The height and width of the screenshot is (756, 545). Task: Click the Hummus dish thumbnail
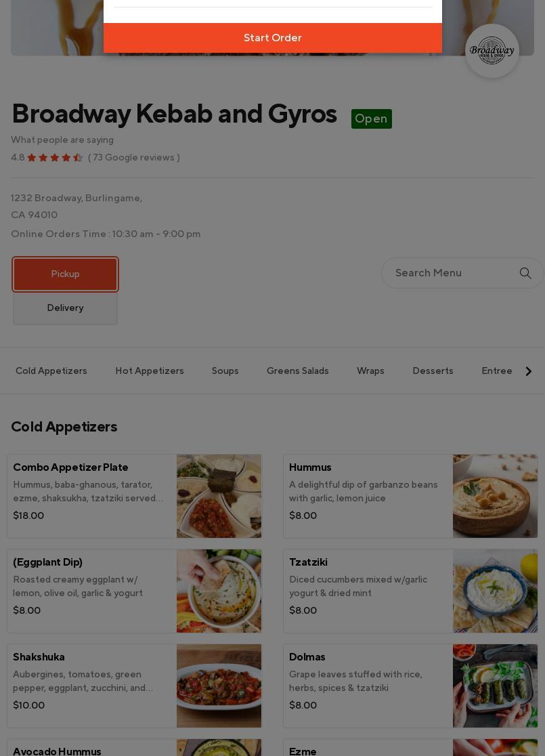(495, 496)
